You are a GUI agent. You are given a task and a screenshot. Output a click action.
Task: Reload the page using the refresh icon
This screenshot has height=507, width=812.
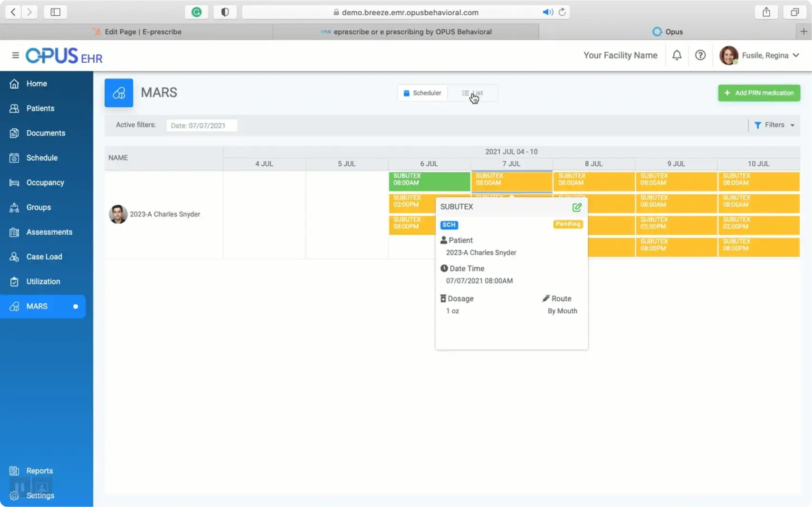pos(562,12)
